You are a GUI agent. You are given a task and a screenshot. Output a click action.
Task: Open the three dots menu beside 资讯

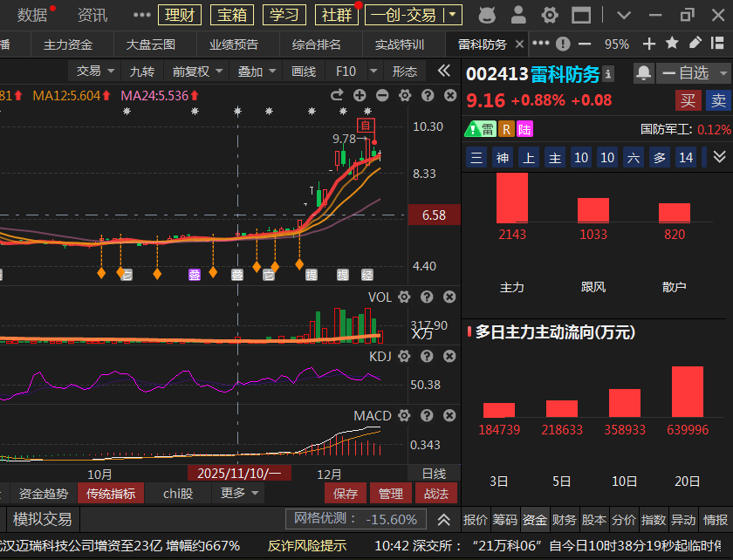click(x=141, y=15)
